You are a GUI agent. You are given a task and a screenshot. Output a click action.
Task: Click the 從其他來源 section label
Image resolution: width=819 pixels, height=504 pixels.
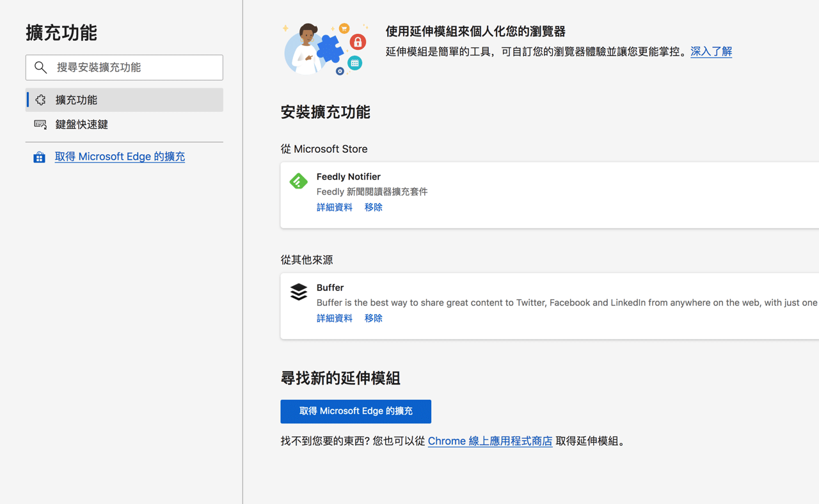[x=306, y=260]
